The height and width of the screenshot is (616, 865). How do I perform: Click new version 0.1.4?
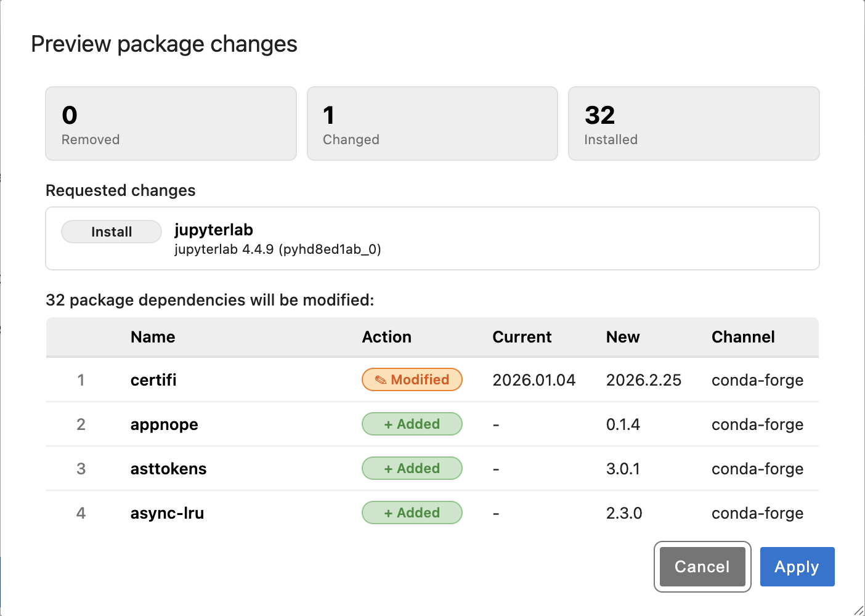(623, 424)
